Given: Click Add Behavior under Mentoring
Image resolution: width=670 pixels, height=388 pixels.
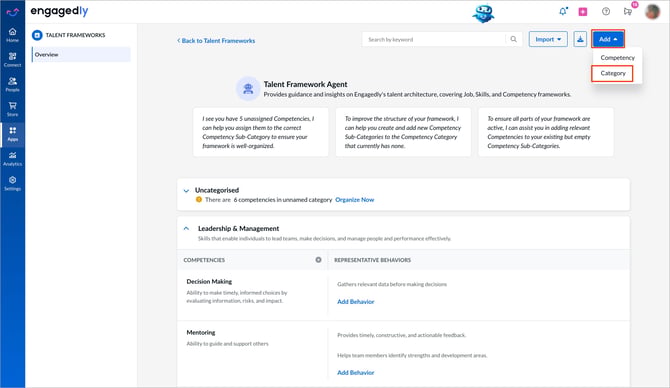Looking at the screenshot, I should (x=356, y=373).
